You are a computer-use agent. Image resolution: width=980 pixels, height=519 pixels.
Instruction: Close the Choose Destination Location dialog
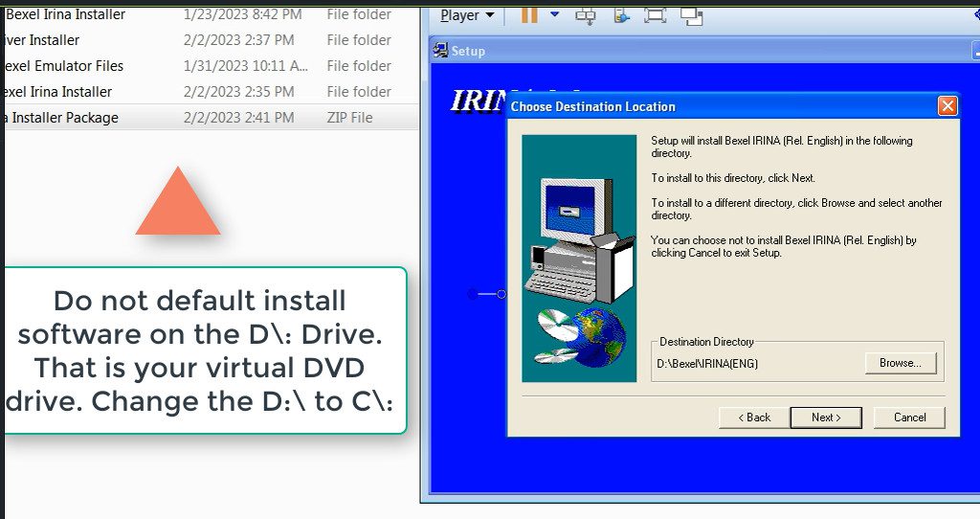[947, 105]
